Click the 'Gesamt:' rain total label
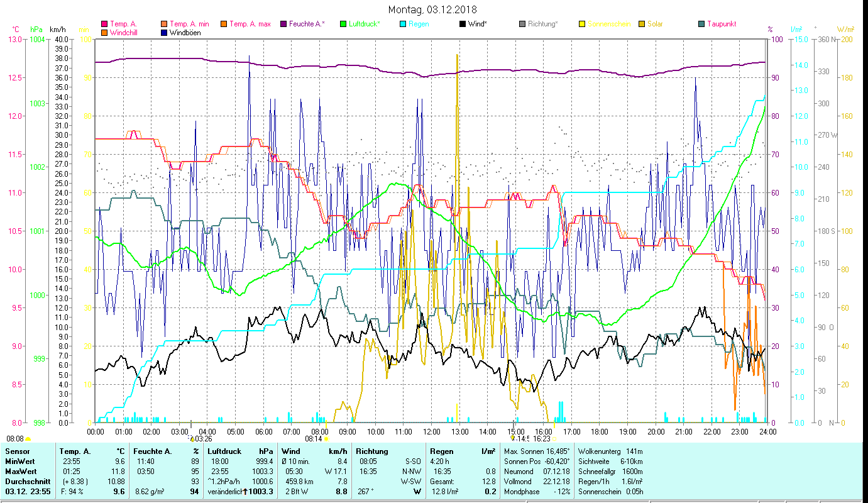The image size is (868, 503). point(442,482)
